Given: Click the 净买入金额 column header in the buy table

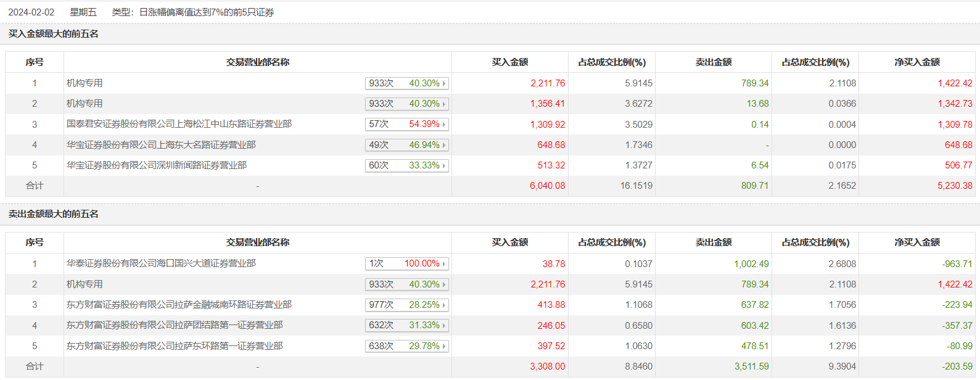Looking at the screenshot, I should click(x=916, y=62).
